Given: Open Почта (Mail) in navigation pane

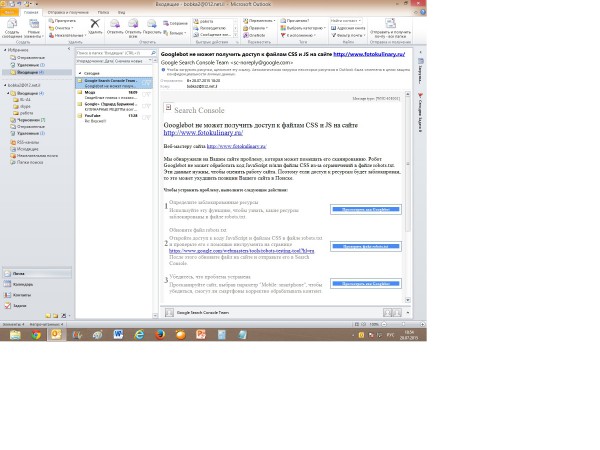Looking at the screenshot, I should coord(37,274).
